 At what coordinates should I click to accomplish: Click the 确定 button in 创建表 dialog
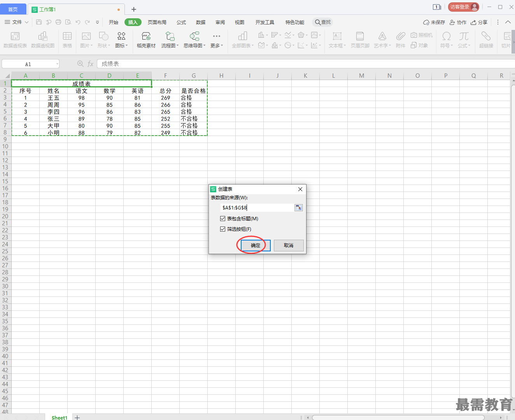(x=256, y=245)
